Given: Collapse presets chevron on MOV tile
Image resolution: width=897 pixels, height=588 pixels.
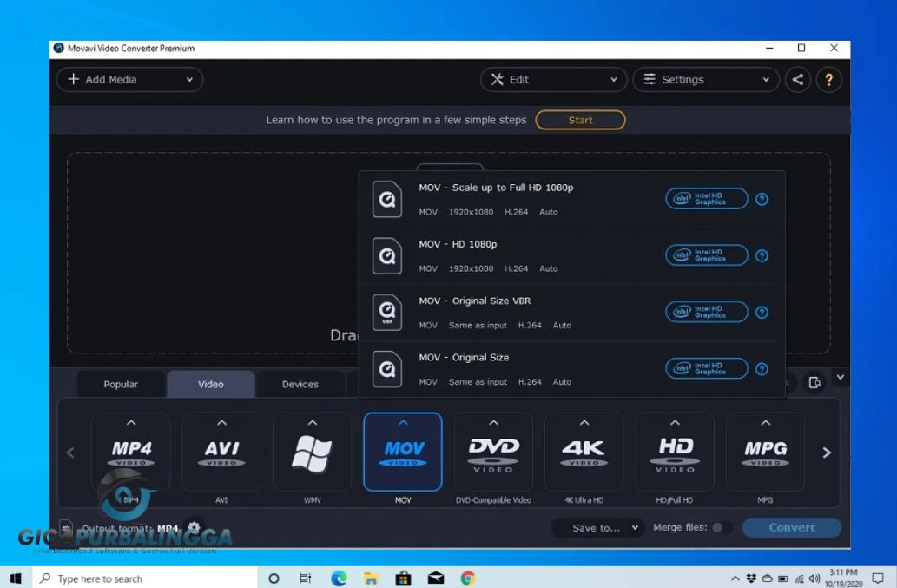Looking at the screenshot, I should tap(403, 423).
